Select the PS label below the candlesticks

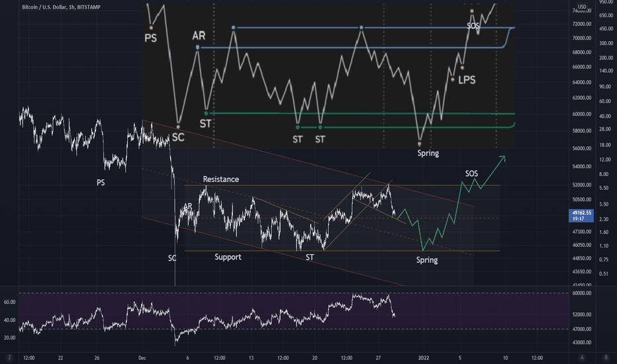coord(101,183)
